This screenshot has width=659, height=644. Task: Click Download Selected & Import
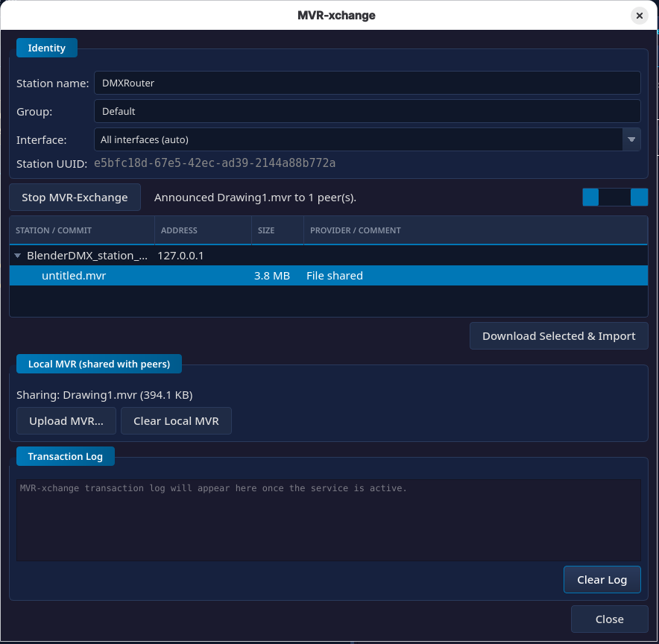point(558,336)
